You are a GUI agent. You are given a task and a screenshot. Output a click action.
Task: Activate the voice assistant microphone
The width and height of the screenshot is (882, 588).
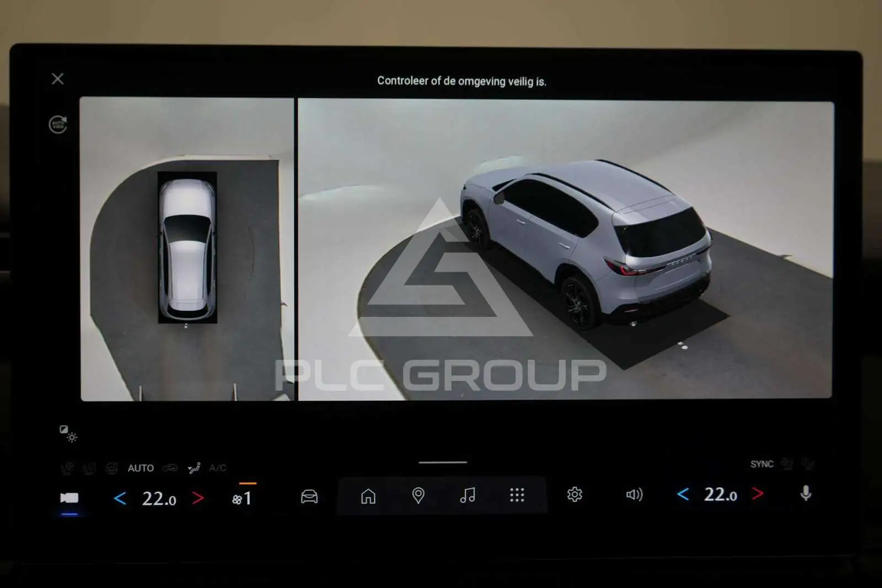[x=806, y=494]
